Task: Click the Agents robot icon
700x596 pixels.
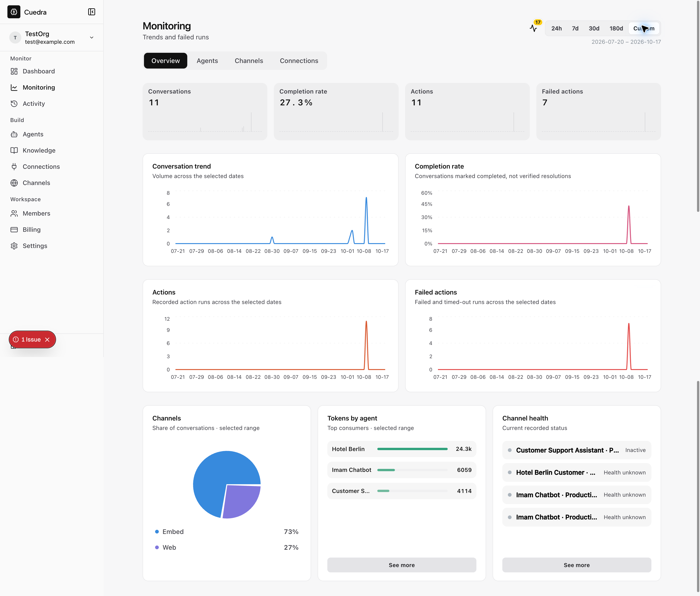Action: coord(14,134)
